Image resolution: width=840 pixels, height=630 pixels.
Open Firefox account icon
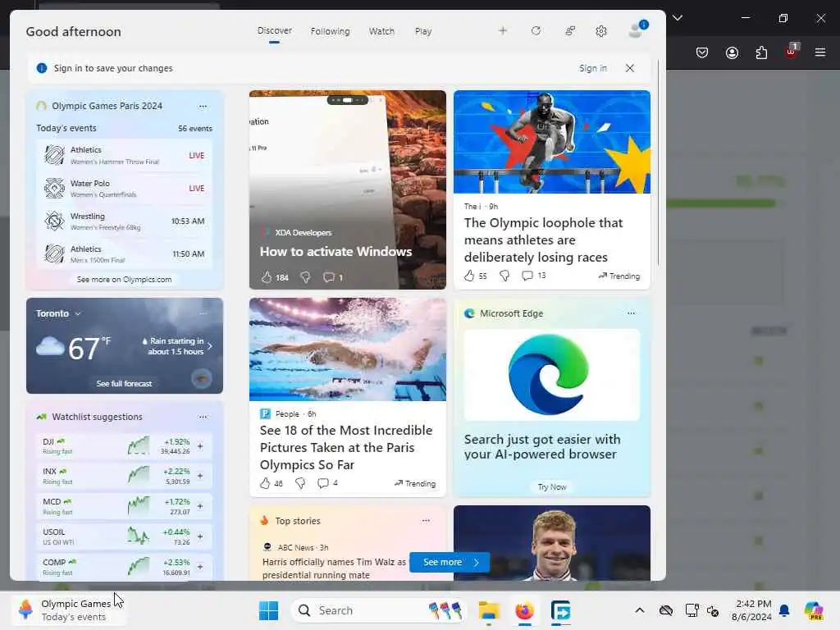point(732,52)
